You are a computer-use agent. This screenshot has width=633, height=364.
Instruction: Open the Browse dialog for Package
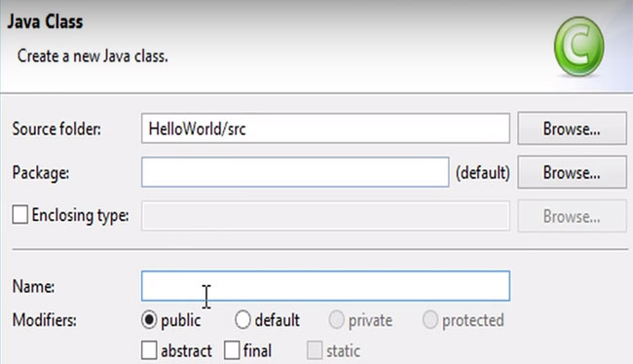point(572,172)
